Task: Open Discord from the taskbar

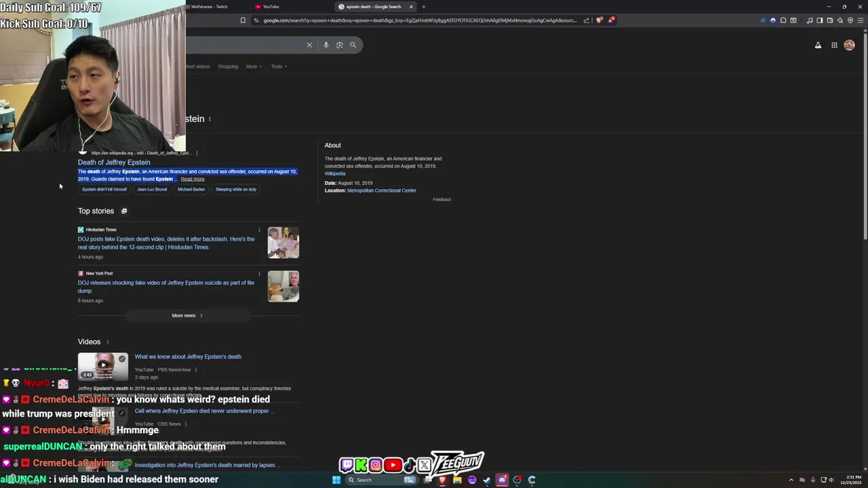Action: click(x=502, y=480)
